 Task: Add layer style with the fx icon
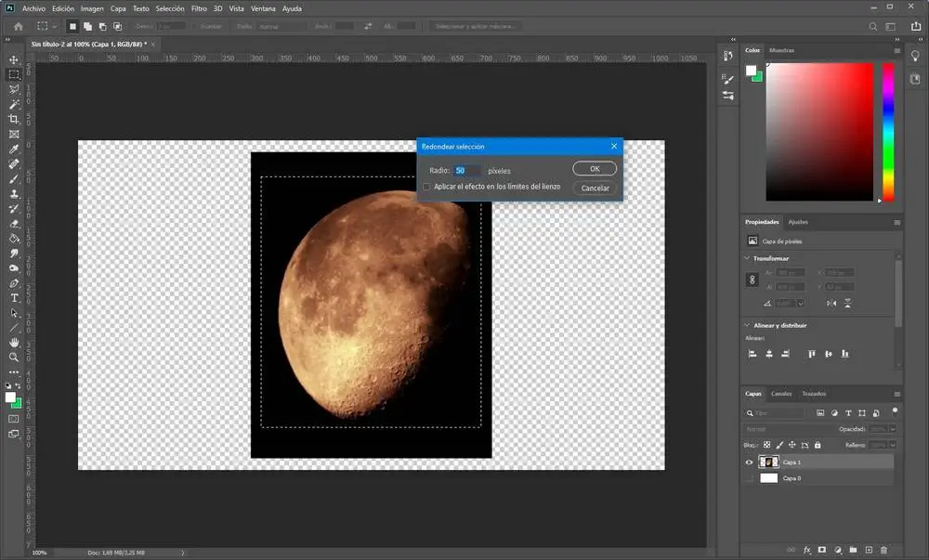click(x=807, y=550)
